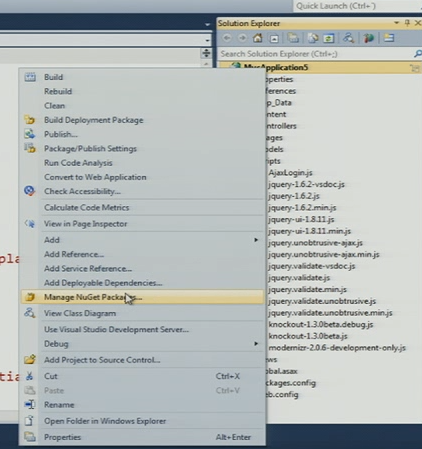Select knockout-1.3.0beta.js file
This screenshot has height=449, width=422.
pos(308,336)
